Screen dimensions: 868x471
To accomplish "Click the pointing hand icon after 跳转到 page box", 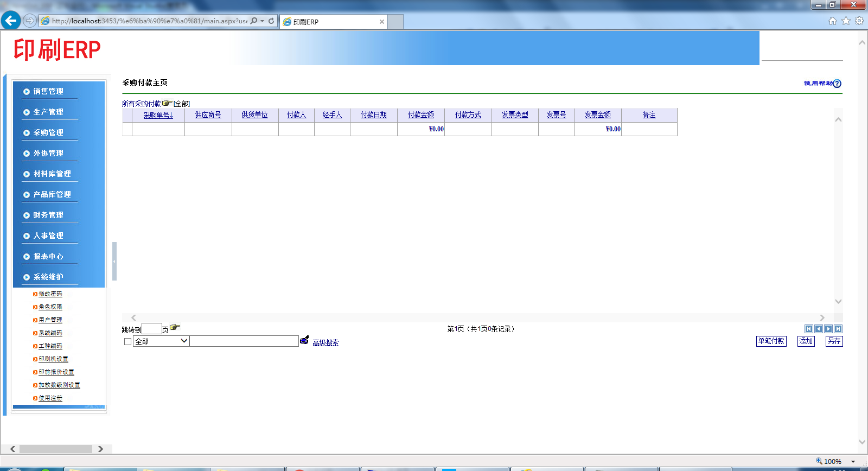I will pos(175,327).
